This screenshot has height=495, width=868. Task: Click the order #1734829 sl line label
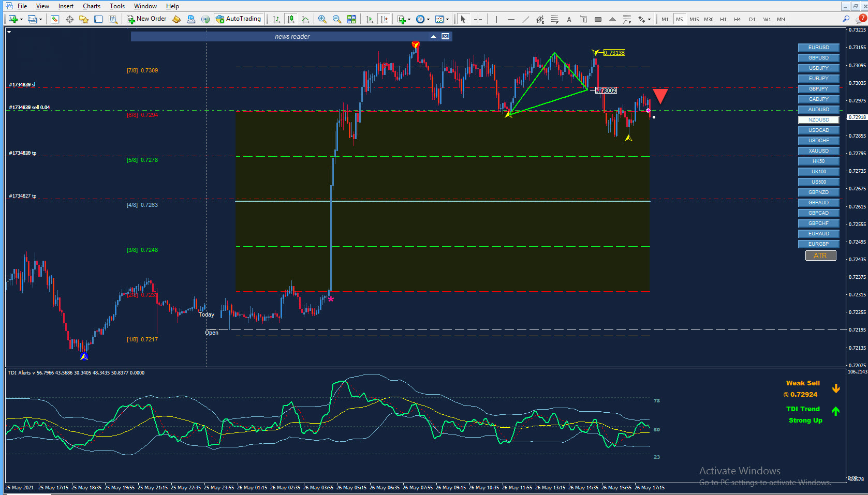click(x=22, y=84)
